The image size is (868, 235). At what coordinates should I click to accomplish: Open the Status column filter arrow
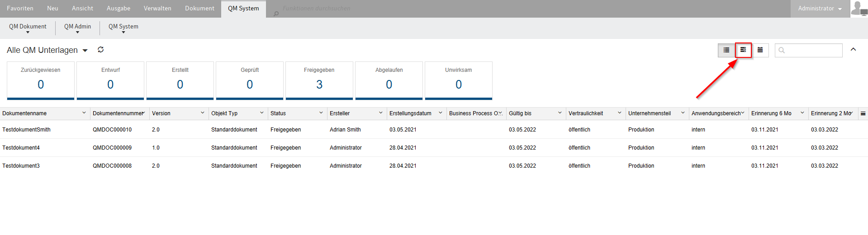[321, 113]
